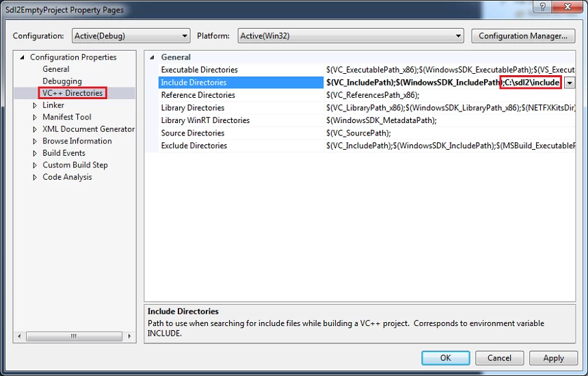Open Include Directories value dropdown arrow
This screenshot has width=588, height=376.
click(569, 83)
